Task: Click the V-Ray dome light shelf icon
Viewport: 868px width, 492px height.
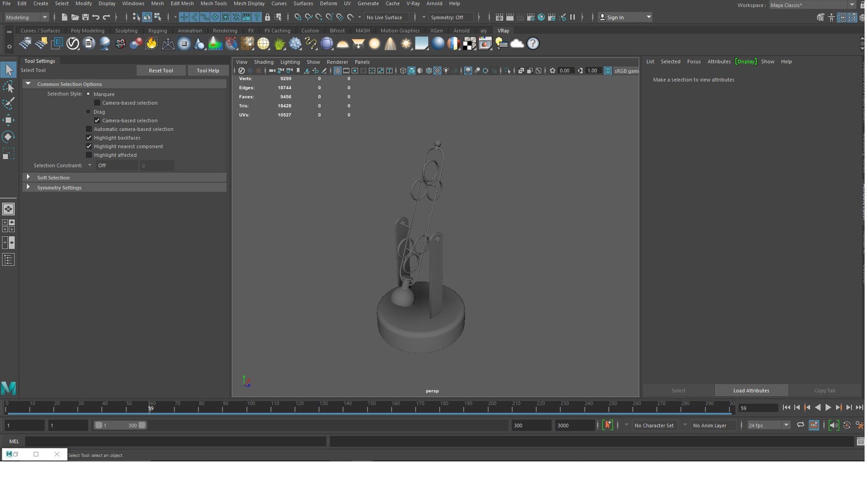Action: coord(342,44)
